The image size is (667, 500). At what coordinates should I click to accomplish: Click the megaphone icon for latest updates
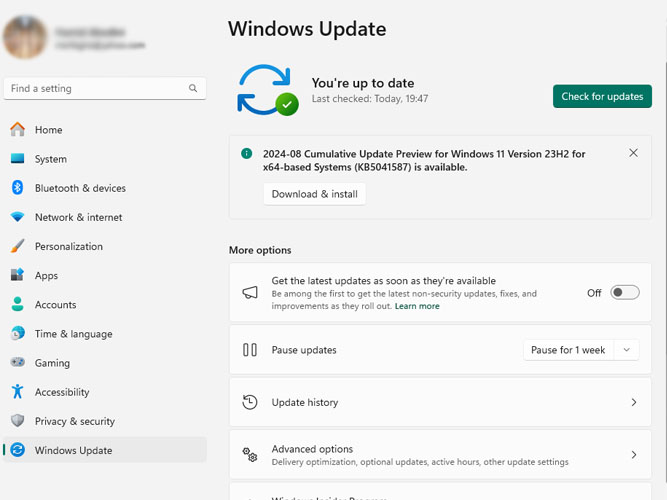pos(250,292)
